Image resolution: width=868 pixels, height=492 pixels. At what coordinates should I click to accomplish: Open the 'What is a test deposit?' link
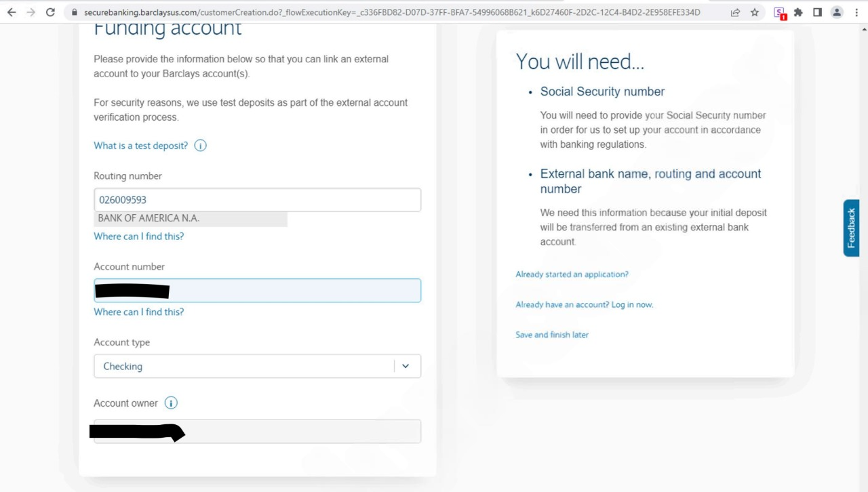[141, 146]
